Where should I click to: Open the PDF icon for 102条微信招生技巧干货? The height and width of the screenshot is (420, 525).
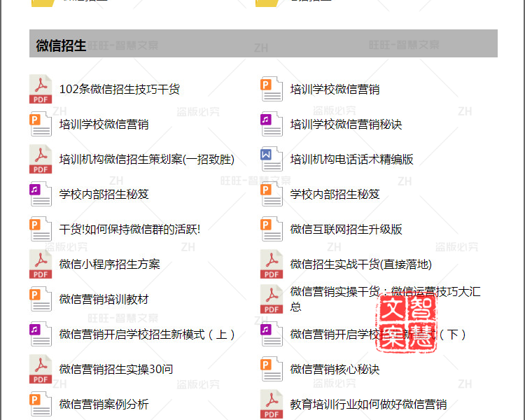(41, 89)
